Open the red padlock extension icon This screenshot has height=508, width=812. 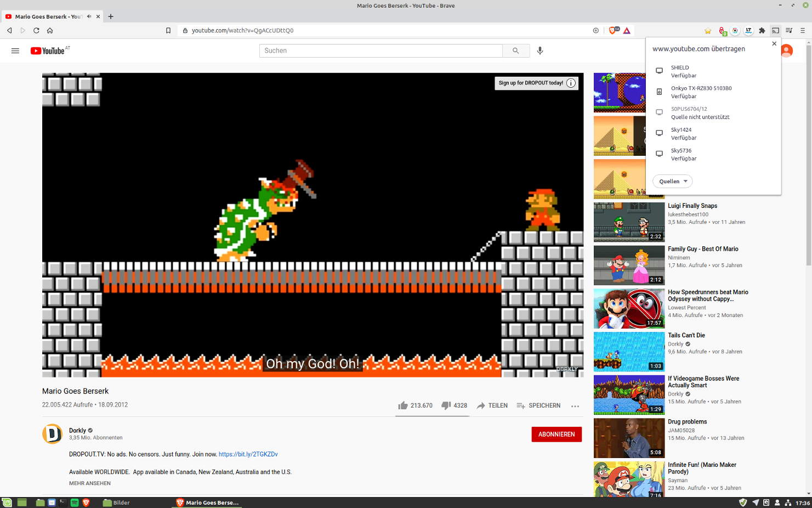coord(722,31)
